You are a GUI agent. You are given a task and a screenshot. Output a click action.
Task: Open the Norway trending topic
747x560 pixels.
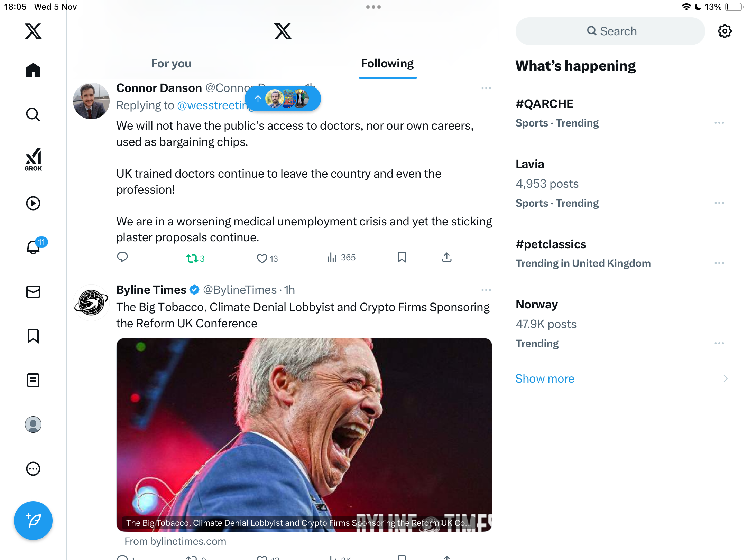[537, 305]
